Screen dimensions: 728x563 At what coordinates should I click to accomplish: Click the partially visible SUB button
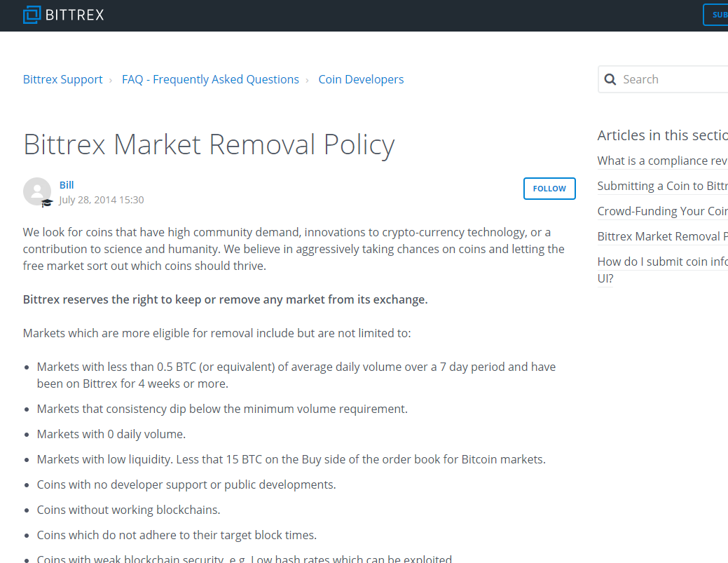click(715, 15)
